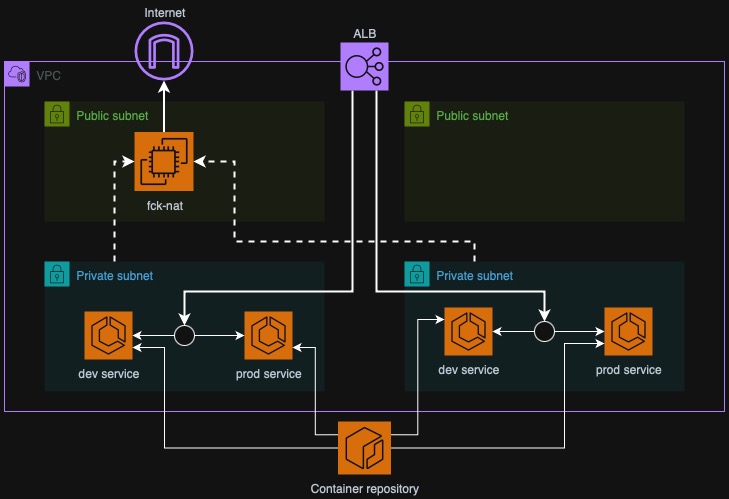Screen dimensions: 729x499
Task: Select the left Private subnet lock icon
Action: [57, 274]
